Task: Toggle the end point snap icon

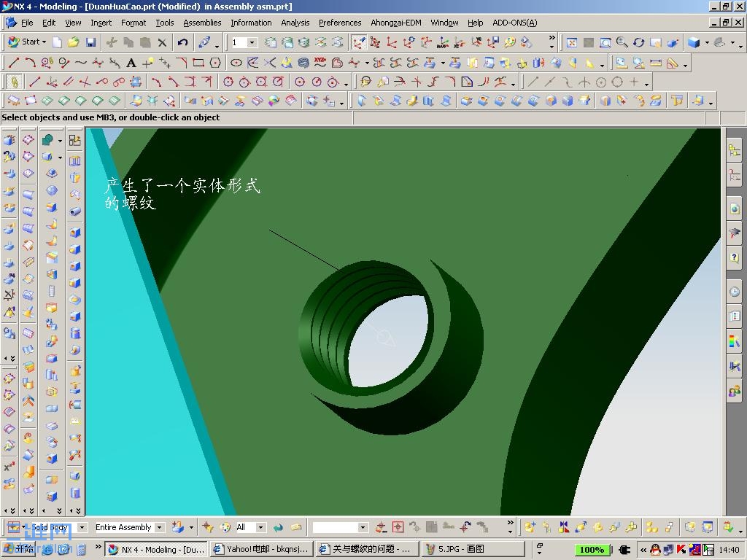Action: [533, 82]
